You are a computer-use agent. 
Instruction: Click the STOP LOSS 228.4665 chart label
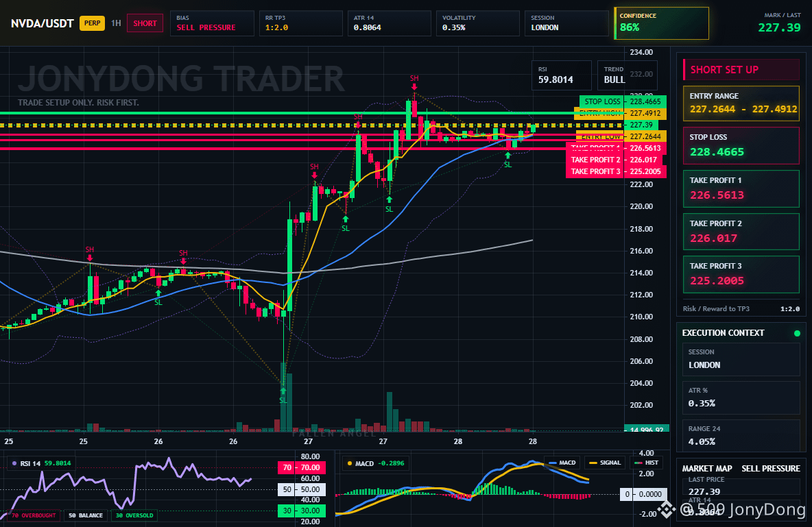[x=623, y=101]
